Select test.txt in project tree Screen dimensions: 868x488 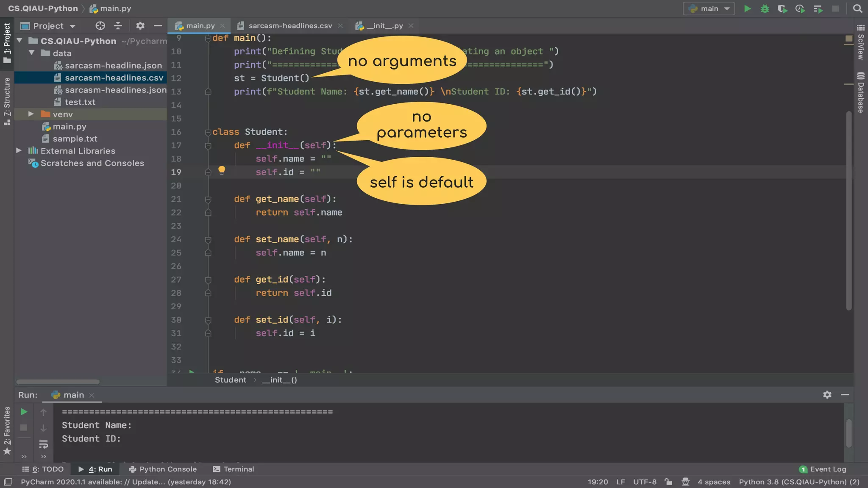[x=80, y=102]
